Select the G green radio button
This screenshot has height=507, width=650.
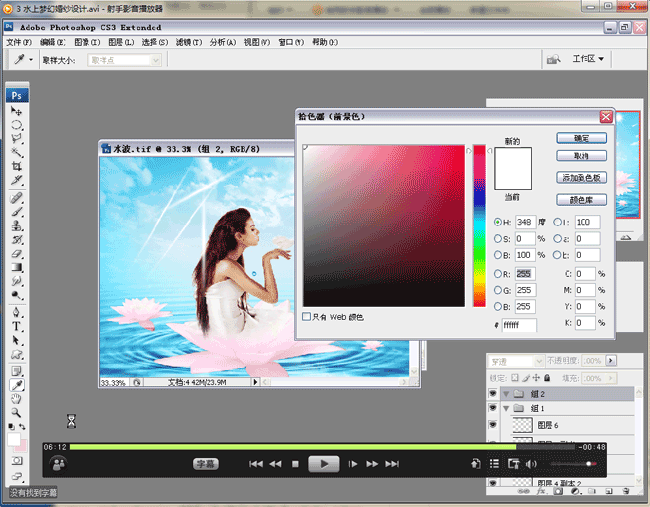click(x=497, y=290)
